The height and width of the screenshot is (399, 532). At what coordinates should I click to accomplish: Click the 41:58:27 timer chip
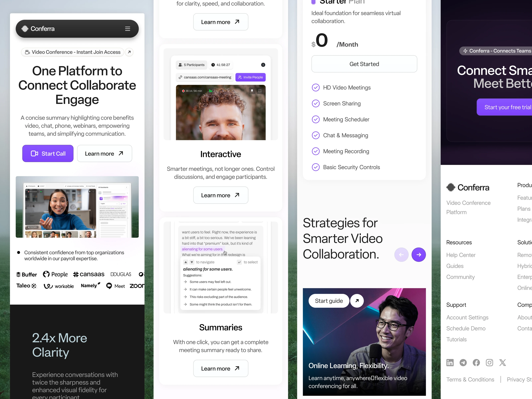pyautogui.click(x=221, y=65)
